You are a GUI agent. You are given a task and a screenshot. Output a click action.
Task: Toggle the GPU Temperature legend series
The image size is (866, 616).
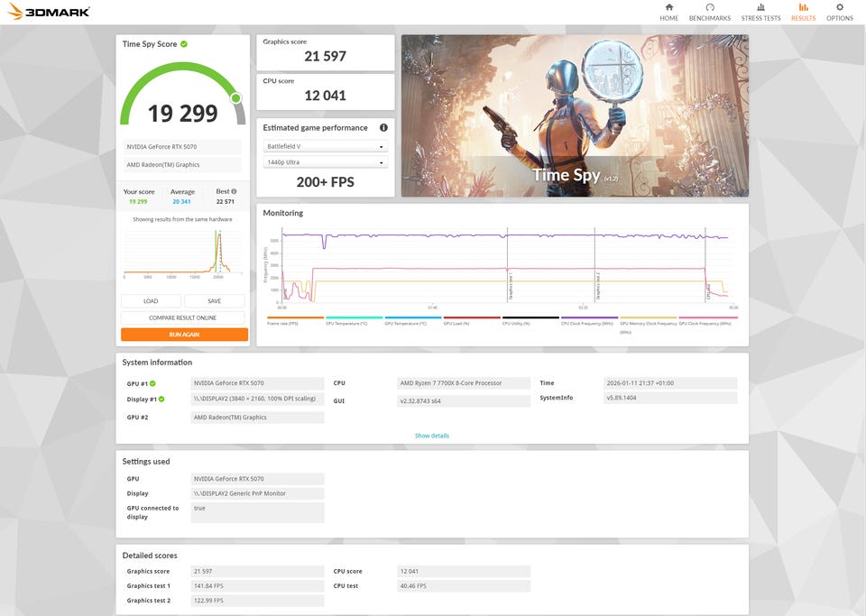[412, 321]
